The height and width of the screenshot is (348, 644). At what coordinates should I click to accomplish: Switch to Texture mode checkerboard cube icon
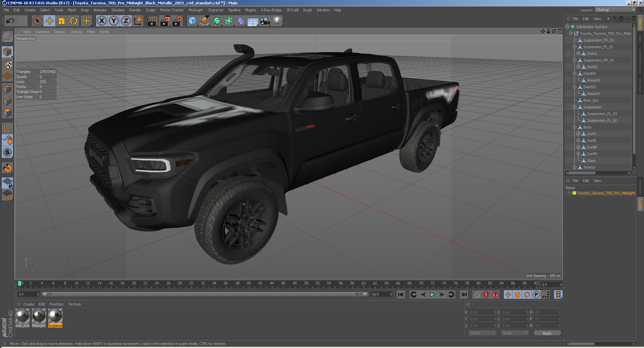coord(7,64)
